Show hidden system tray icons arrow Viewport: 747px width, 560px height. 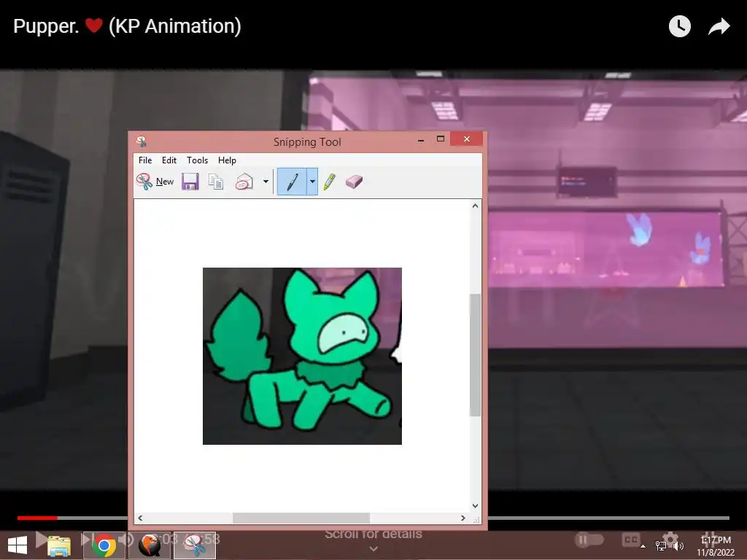pyautogui.click(x=643, y=546)
